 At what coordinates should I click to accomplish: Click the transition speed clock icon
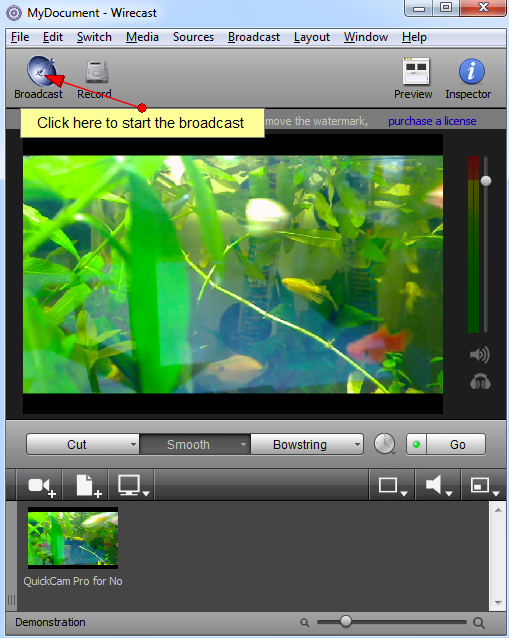[384, 444]
